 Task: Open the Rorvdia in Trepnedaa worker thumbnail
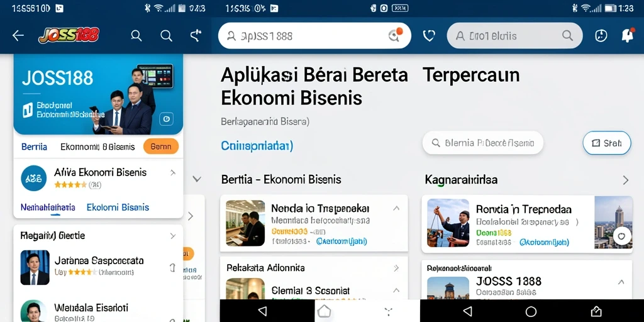(x=448, y=223)
